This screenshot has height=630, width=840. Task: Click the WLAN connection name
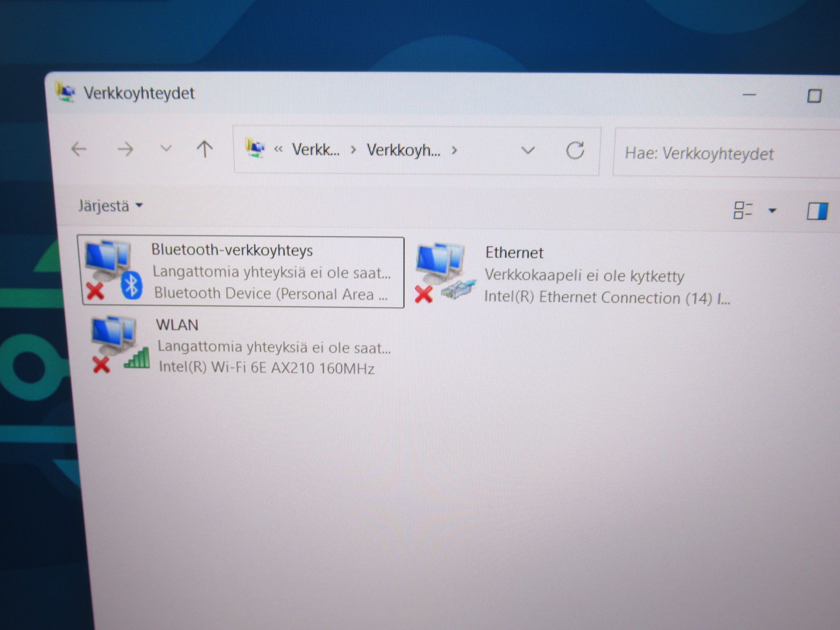tap(177, 325)
